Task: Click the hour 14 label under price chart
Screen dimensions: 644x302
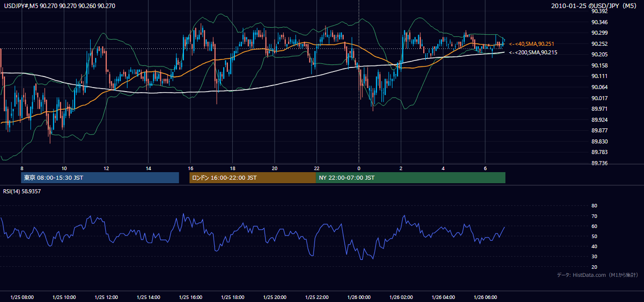Action: (x=148, y=168)
